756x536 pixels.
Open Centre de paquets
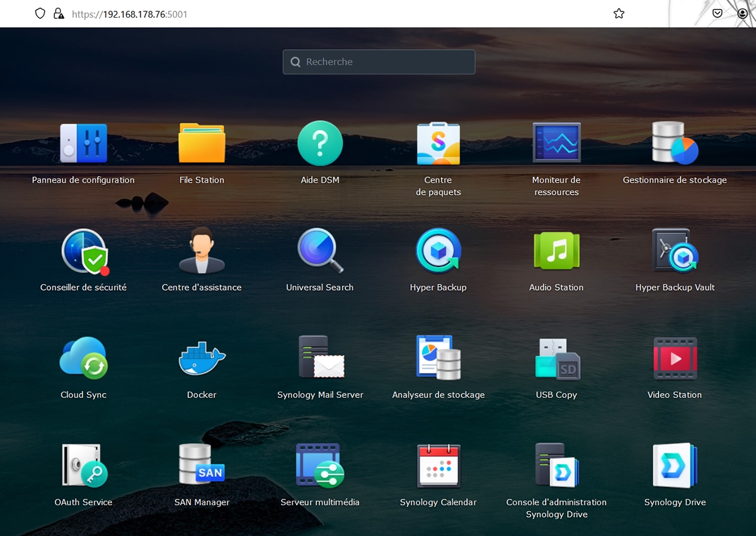pyautogui.click(x=438, y=144)
